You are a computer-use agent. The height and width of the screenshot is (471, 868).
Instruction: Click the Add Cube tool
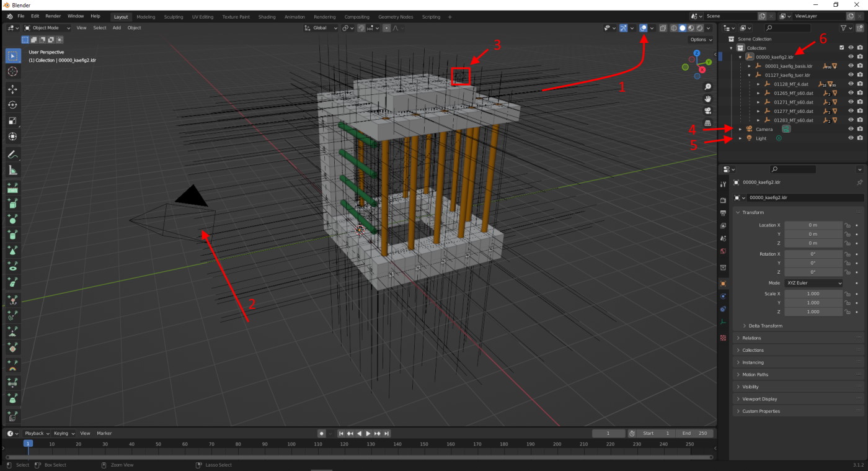[12, 204]
